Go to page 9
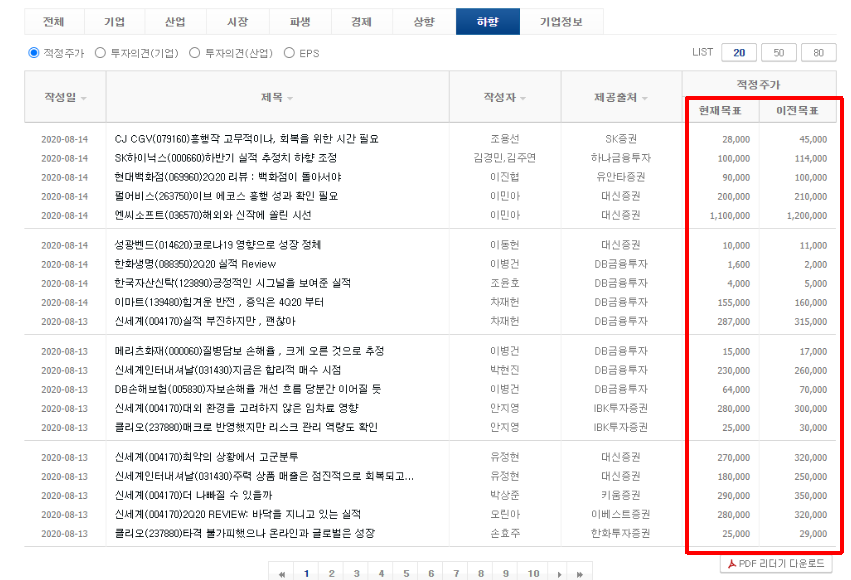 click(506, 573)
